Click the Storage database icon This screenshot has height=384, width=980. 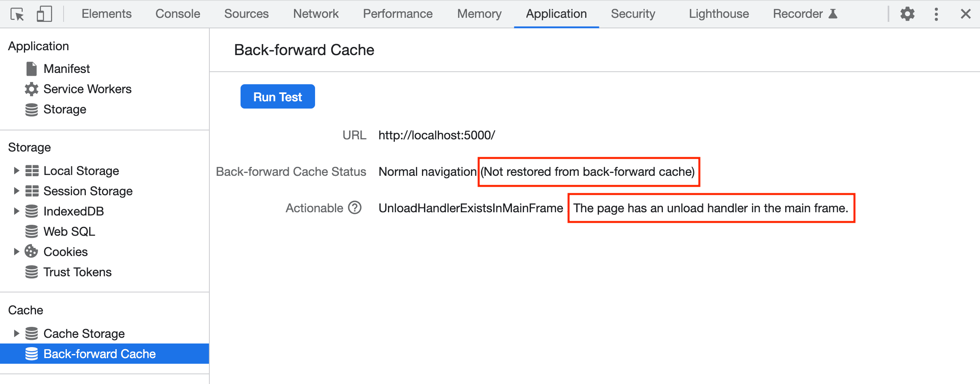pos(31,109)
